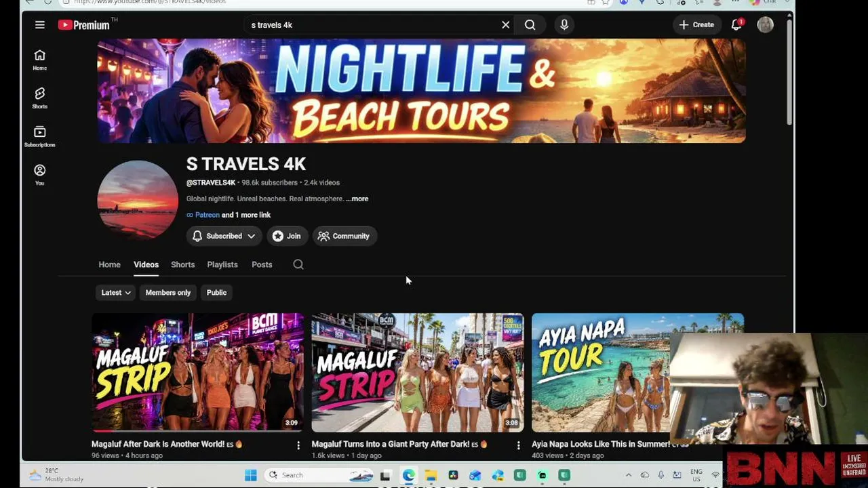The width and height of the screenshot is (868, 488).
Task: Open the weather widget showing Mostly cloudy
Action: [57, 474]
